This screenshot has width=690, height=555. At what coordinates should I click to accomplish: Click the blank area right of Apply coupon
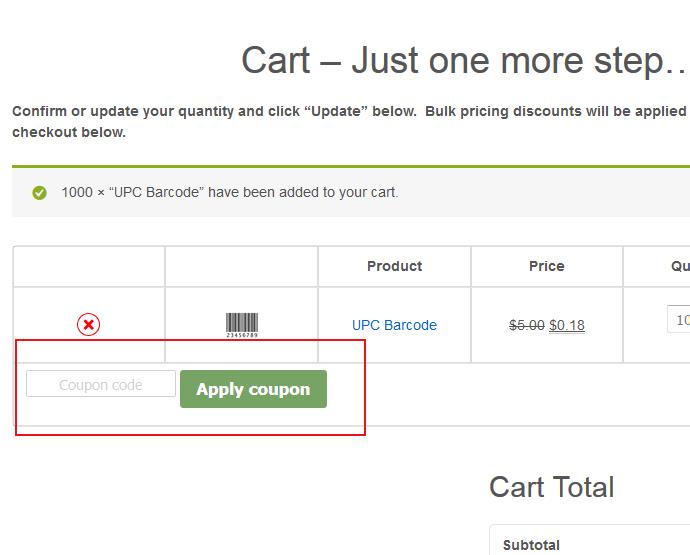pyautogui.click(x=500, y=393)
